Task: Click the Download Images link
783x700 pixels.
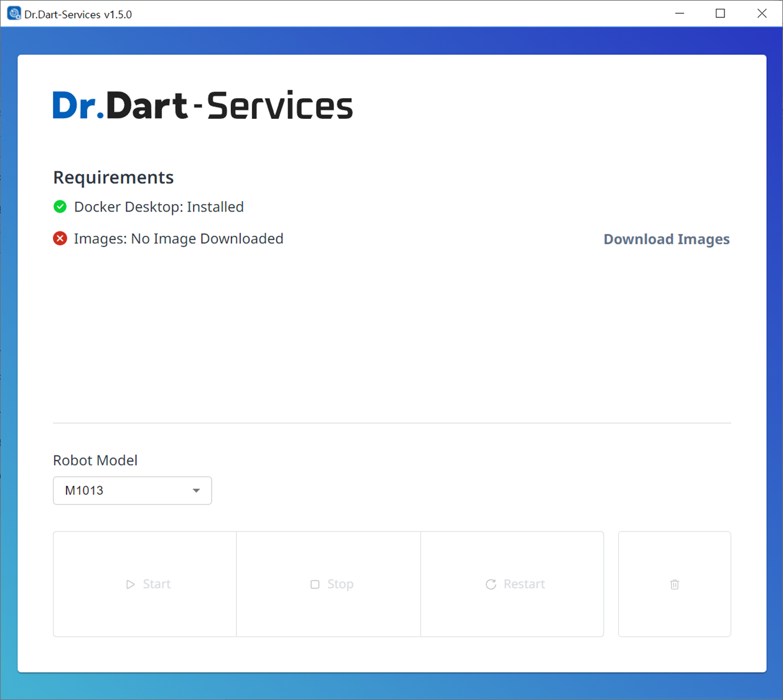Action: tap(666, 239)
